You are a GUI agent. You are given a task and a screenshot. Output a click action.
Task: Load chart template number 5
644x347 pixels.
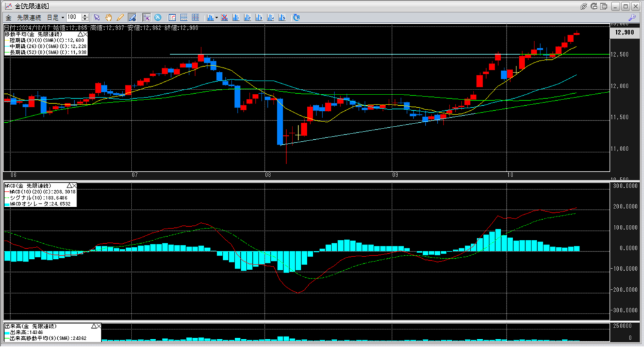[282, 17]
